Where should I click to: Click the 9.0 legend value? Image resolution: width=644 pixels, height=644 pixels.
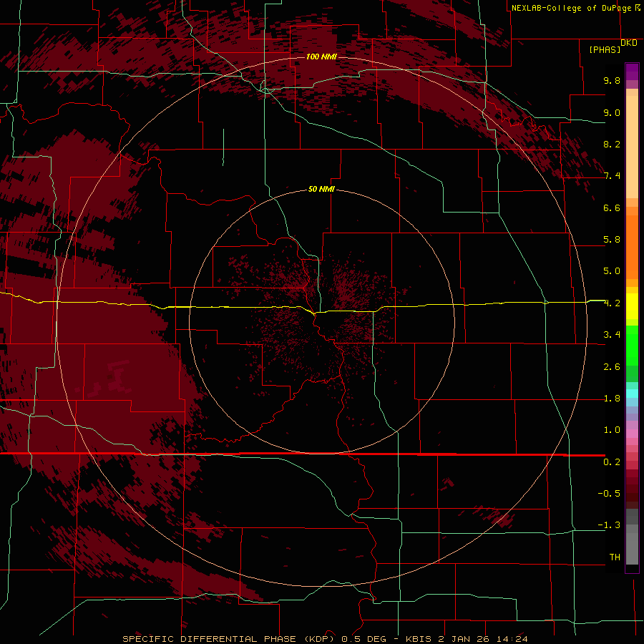pos(612,112)
